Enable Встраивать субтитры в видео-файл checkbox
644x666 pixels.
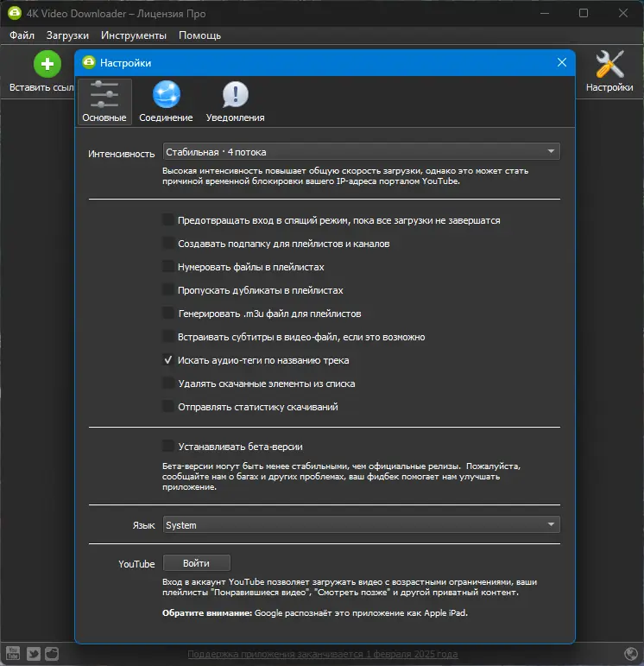pyautogui.click(x=168, y=337)
